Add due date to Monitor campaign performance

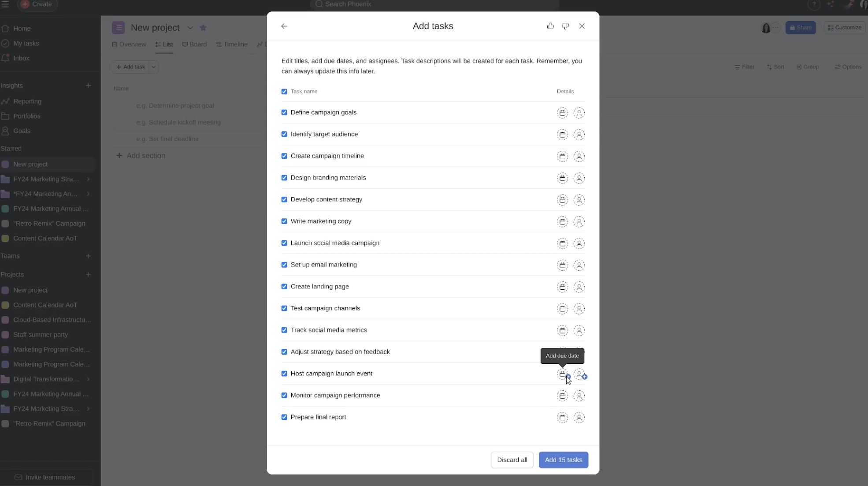562,396
